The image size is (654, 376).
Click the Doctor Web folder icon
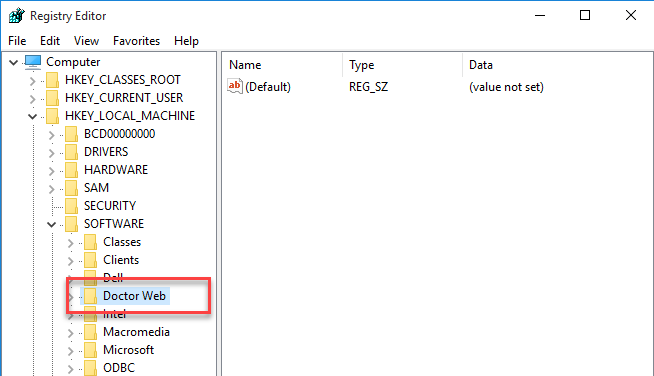[91, 296]
